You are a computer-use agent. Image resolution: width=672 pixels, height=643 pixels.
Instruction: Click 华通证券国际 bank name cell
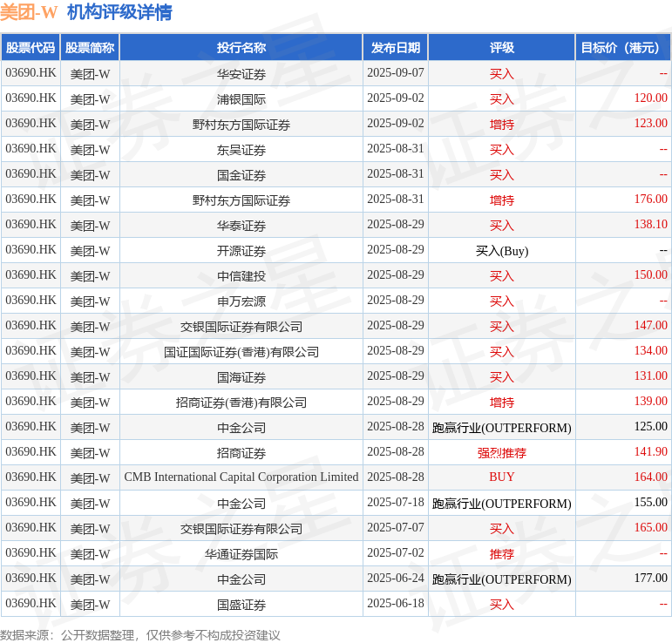tap(241, 554)
